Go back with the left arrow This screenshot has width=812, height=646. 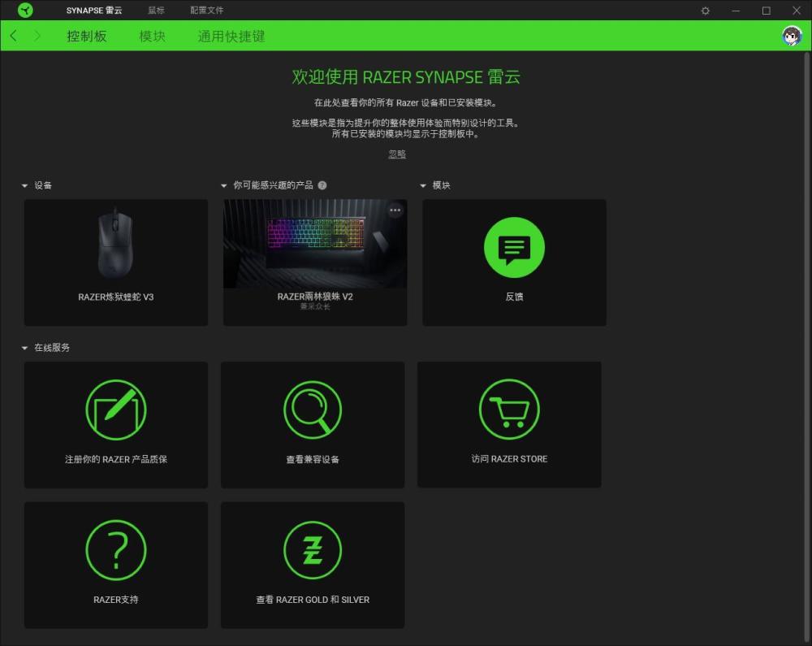tap(14, 36)
